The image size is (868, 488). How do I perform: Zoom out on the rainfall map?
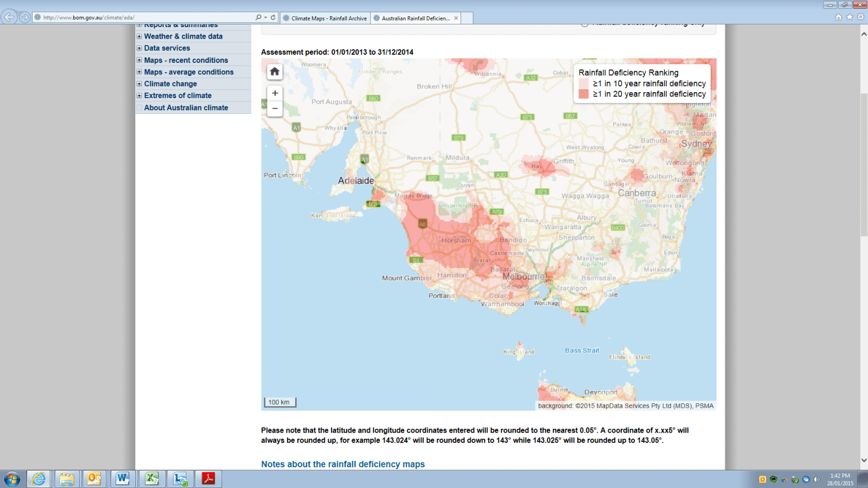pyautogui.click(x=275, y=108)
